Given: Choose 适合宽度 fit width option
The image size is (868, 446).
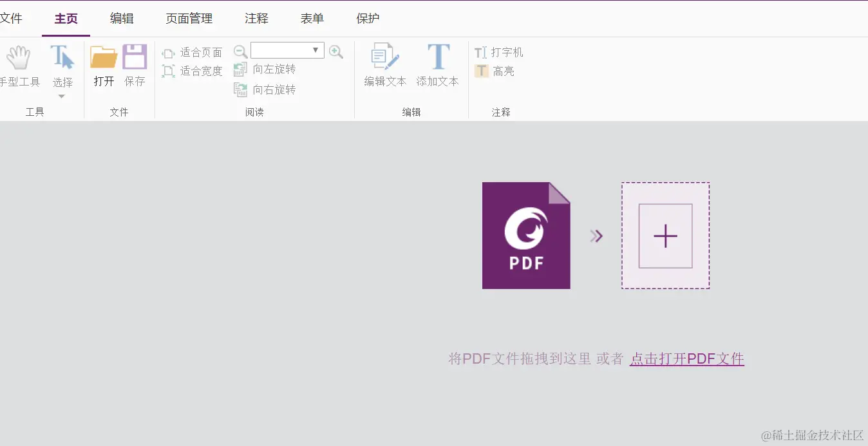Looking at the screenshot, I should 192,71.
